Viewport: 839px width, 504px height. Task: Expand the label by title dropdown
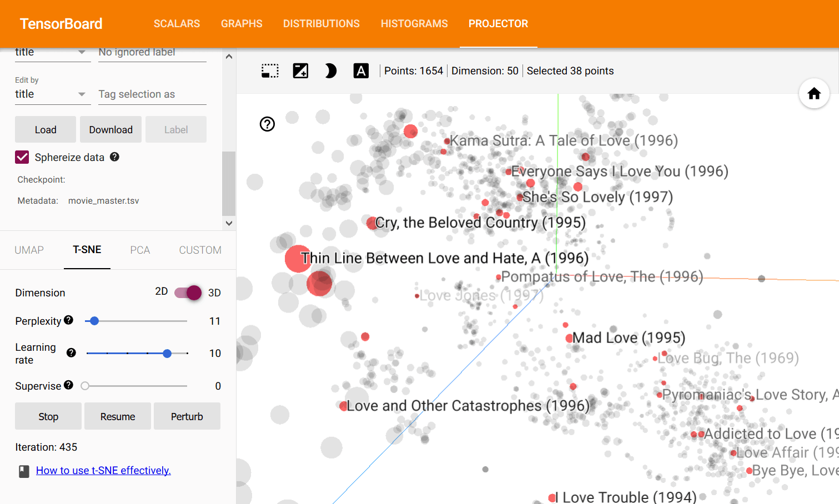pos(51,52)
